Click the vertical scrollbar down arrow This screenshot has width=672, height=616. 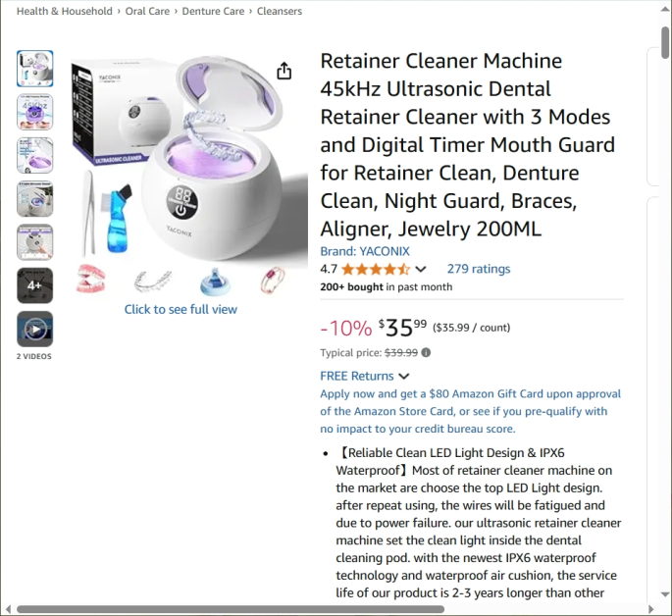pyautogui.click(x=665, y=594)
